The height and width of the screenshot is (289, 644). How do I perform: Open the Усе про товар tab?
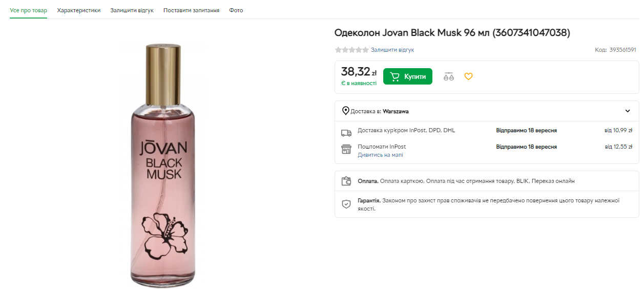[x=28, y=10]
